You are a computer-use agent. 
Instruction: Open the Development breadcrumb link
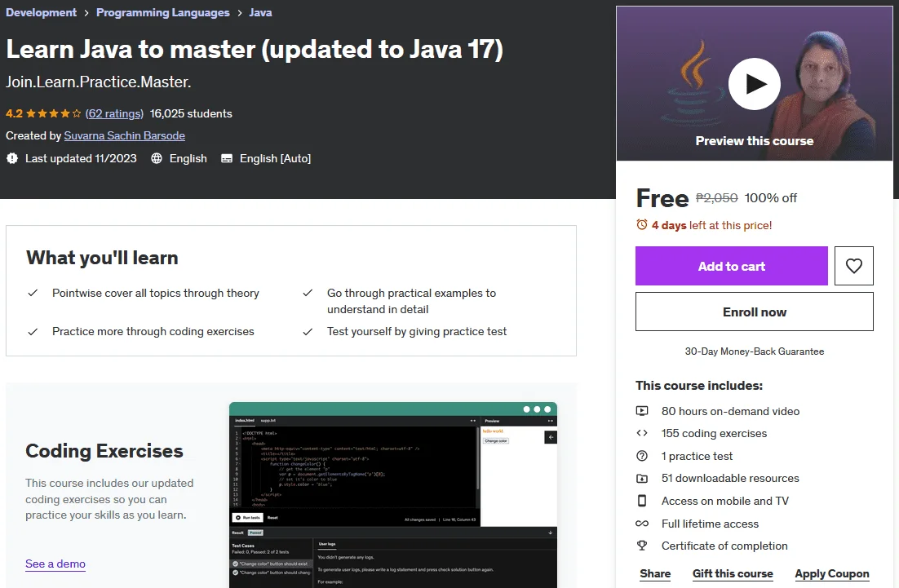tap(42, 12)
